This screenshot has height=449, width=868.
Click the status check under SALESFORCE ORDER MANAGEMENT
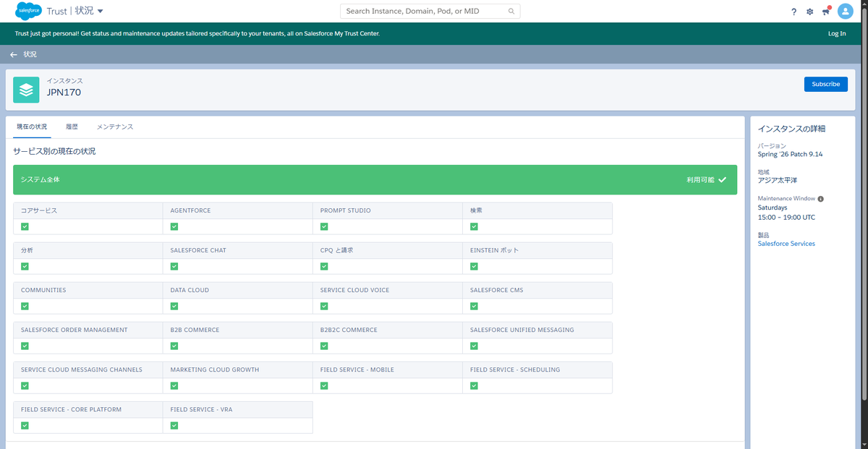pyautogui.click(x=25, y=346)
